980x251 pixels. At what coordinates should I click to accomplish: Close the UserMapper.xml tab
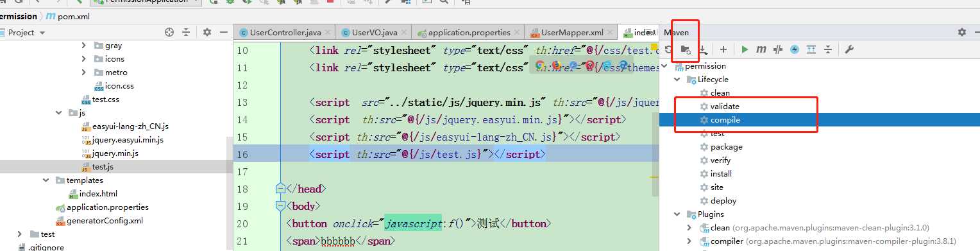coord(610,32)
